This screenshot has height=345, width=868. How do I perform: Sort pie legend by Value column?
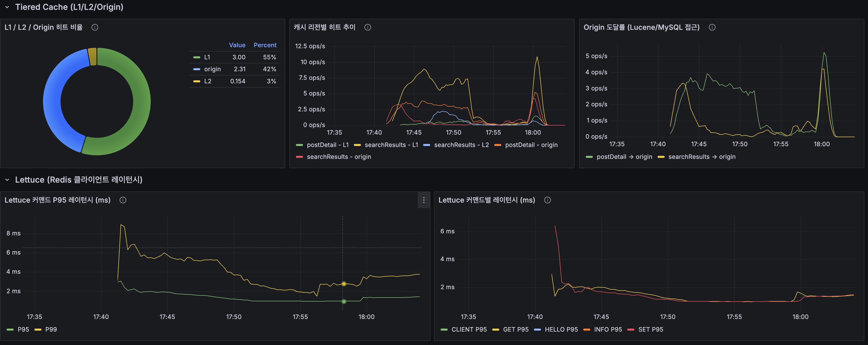coord(237,45)
